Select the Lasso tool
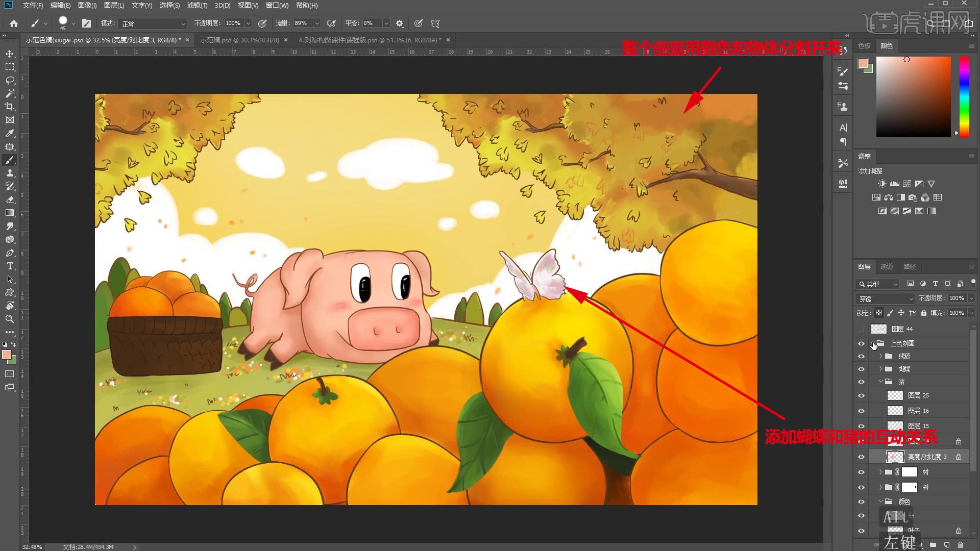This screenshot has height=551, width=980. tap(10, 80)
